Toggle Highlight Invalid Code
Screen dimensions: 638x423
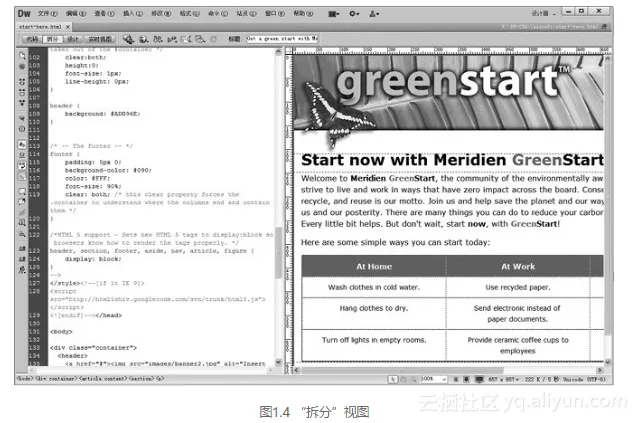[x=22, y=155]
